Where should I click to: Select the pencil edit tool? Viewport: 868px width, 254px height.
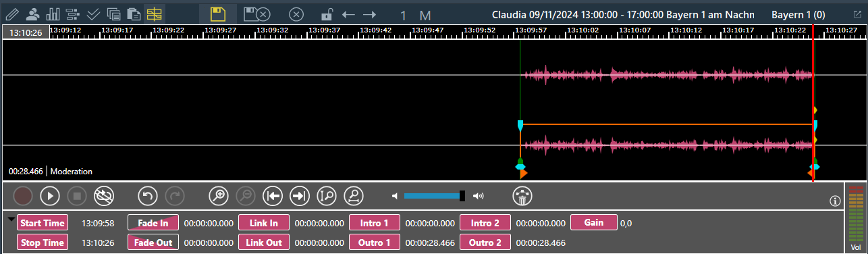coord(13,14)
